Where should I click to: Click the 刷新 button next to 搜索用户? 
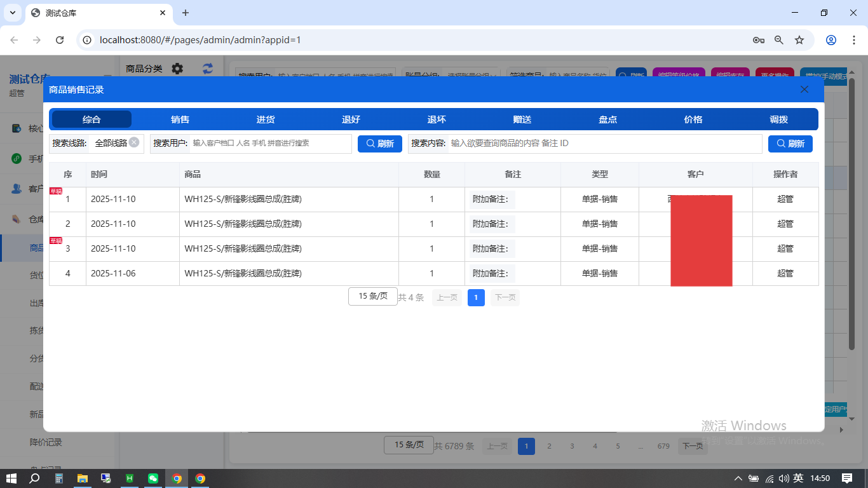coord(379,144)
